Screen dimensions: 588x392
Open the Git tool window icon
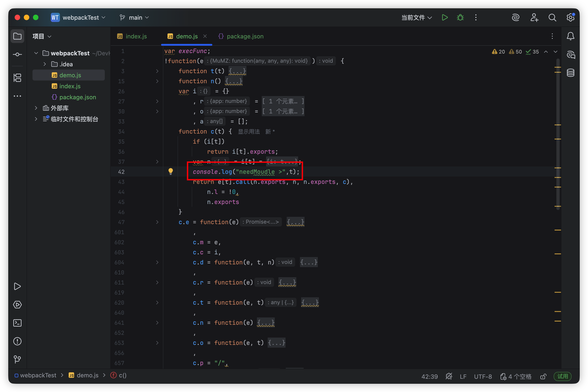point(17,360)
